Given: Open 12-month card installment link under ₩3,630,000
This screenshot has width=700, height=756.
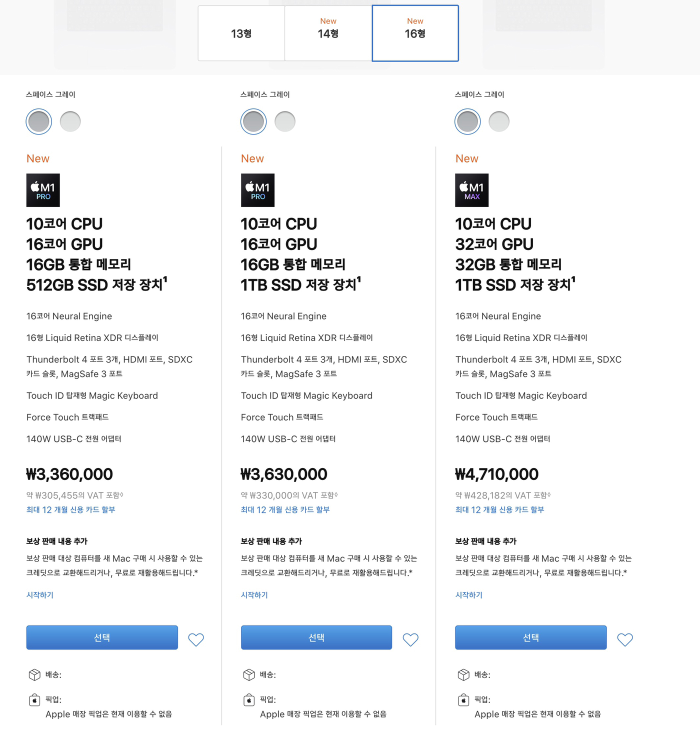Looking at the screenshot, I should 285,510.
